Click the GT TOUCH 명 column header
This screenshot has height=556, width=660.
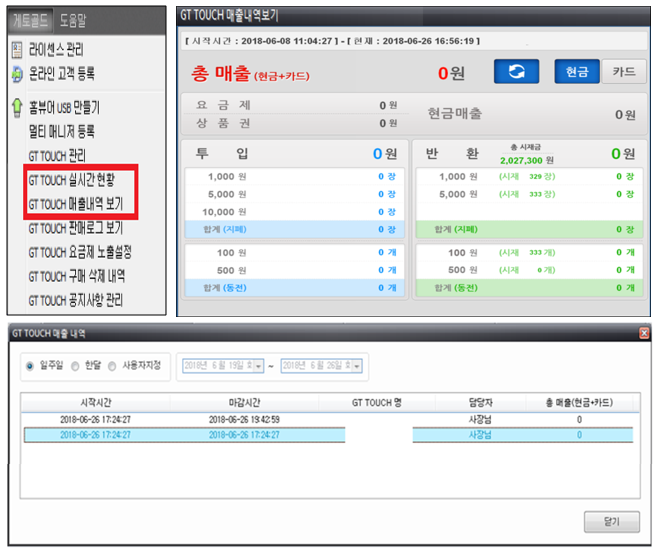[x=377, y=403]
